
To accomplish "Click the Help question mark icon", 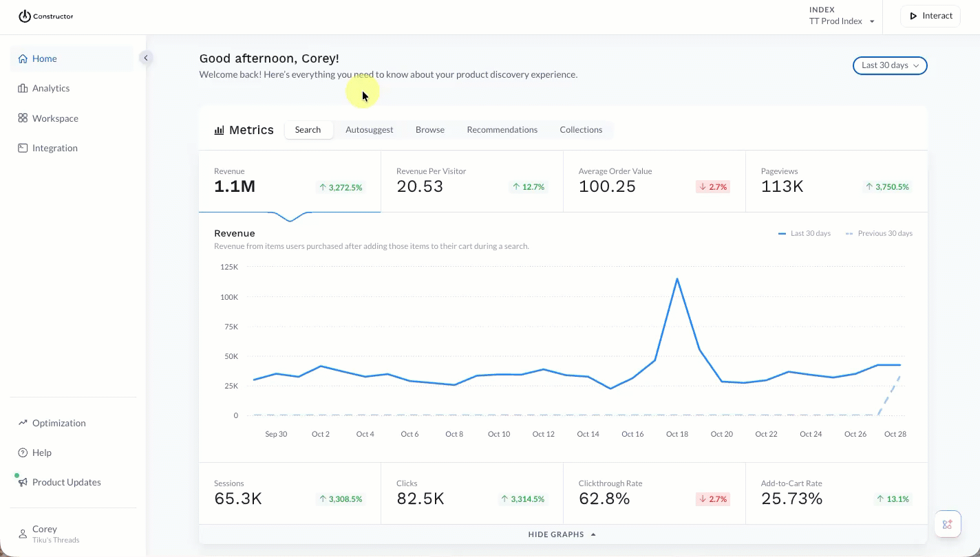I will click(23, 452).
